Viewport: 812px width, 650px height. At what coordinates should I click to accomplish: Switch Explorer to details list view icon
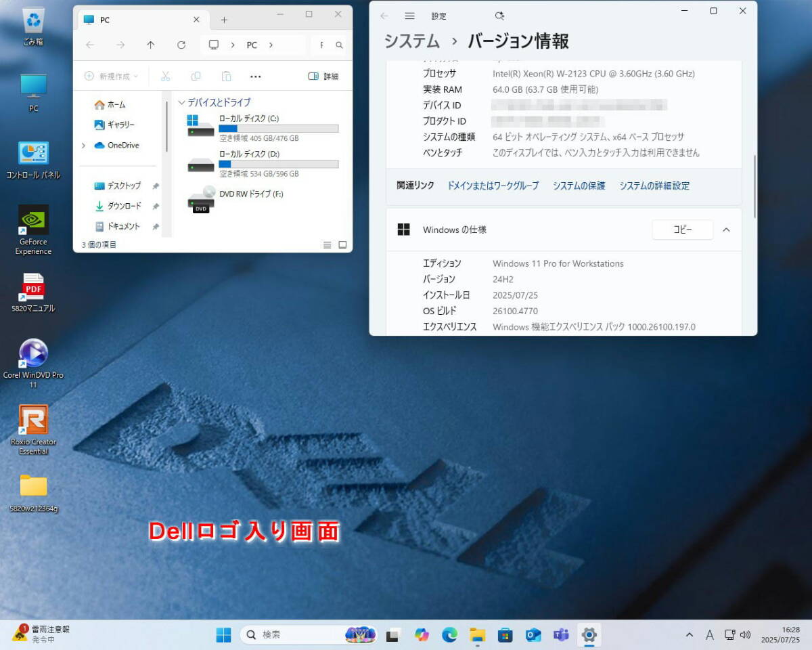click(x=328, y=244)
